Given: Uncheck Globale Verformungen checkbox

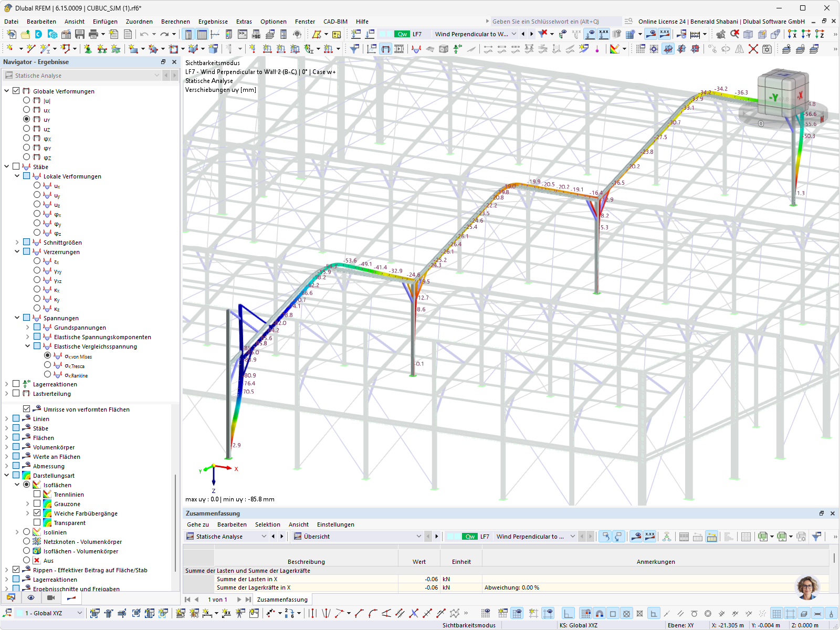Looking at the screenshot, I should [16, 91].
